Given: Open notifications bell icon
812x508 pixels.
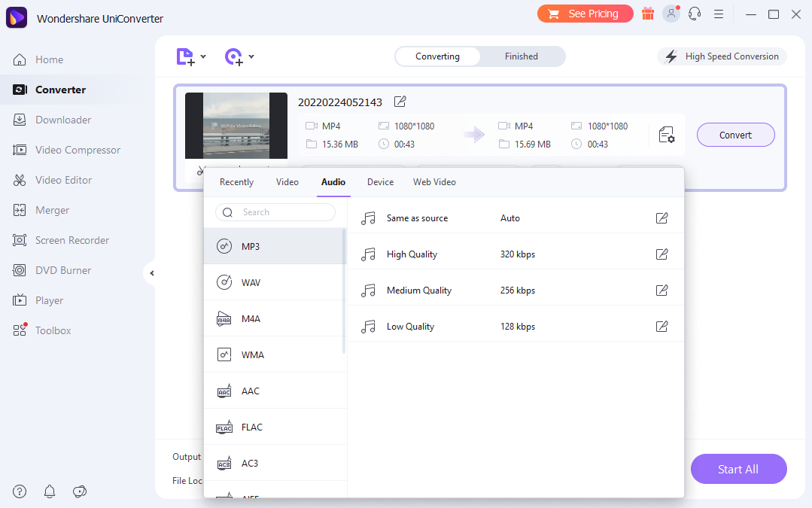Looking at the screenshot, I should [50, 491].
